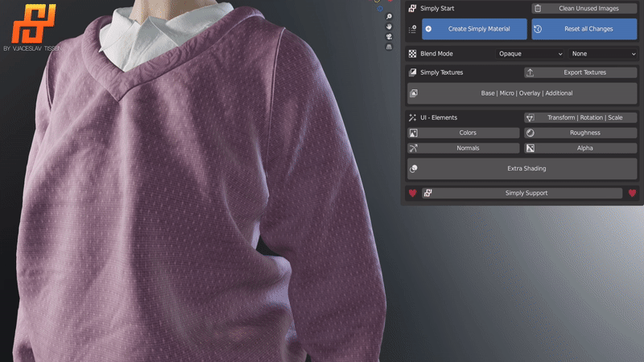Click the orange logo in top-left corner

tap(33, 23)
